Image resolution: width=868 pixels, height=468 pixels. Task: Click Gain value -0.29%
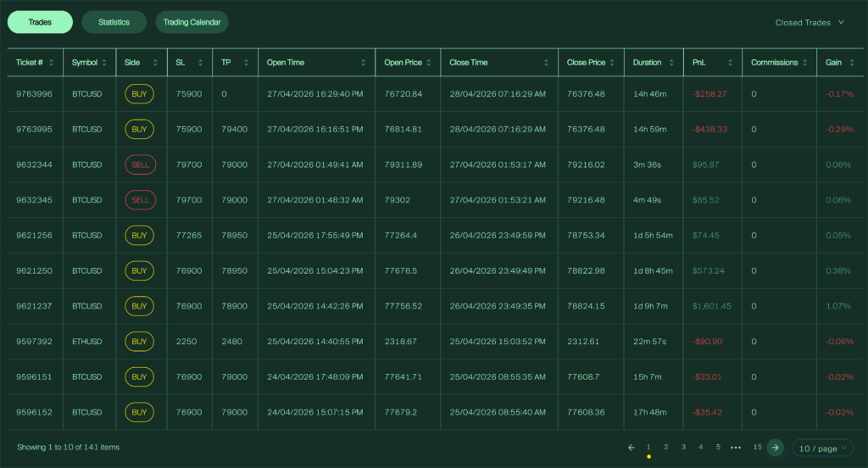coord(840,129)
